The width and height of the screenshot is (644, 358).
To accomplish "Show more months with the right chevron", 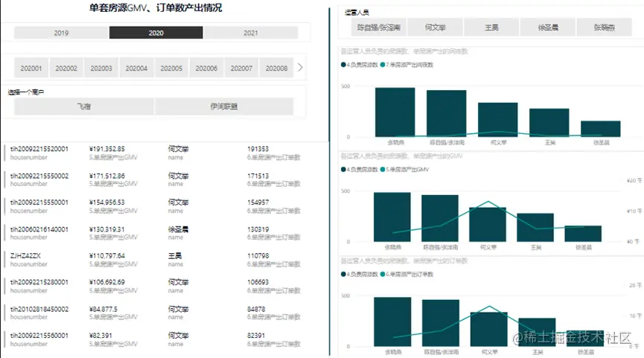I will pos(300,67).
